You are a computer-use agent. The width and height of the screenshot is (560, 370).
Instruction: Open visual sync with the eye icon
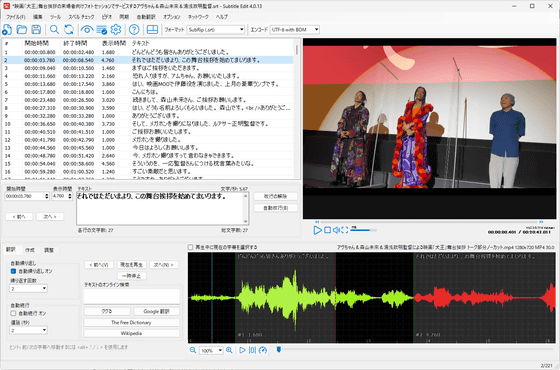pyautogui.click(x=87, y=30)
